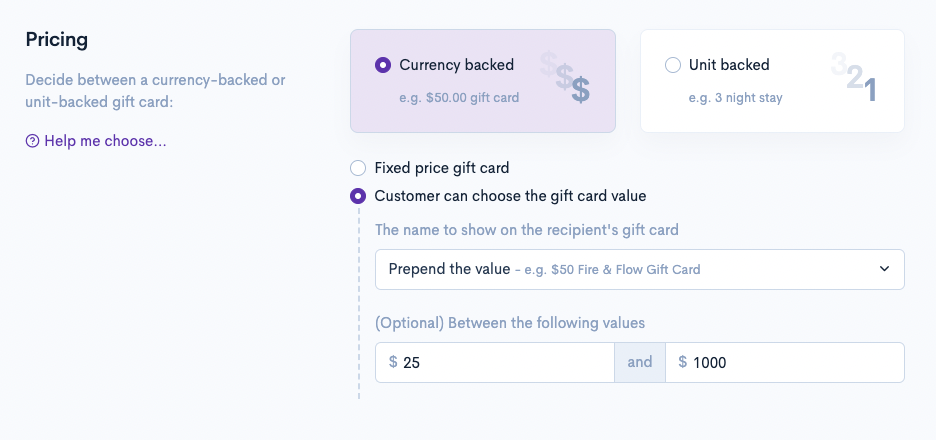
Task: Select Customer can choose the gift card value
Action: point(358,196)
